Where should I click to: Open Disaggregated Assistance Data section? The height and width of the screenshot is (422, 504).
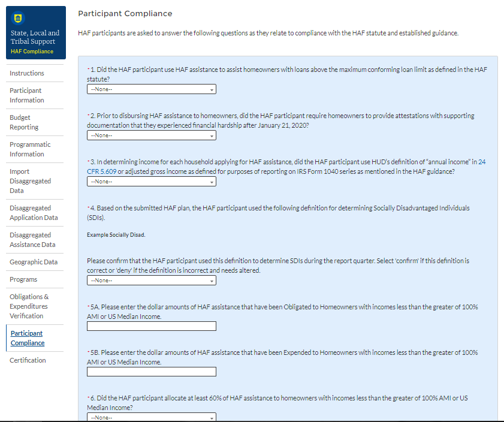32,240
